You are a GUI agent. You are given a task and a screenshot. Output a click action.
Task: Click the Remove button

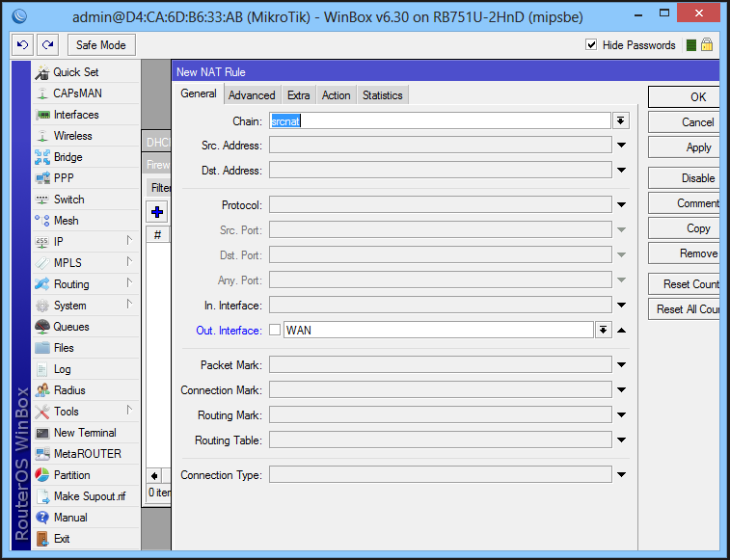point(685,253)
